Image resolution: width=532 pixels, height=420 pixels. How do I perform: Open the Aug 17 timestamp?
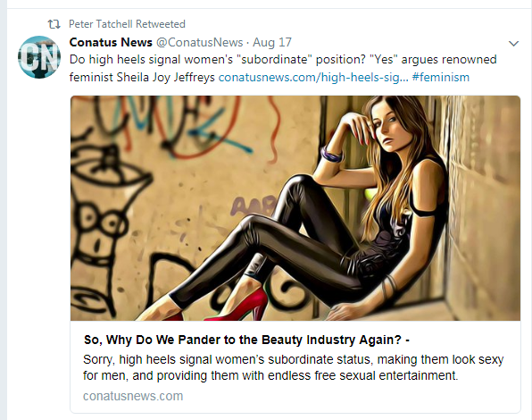(x=272, y=42)
